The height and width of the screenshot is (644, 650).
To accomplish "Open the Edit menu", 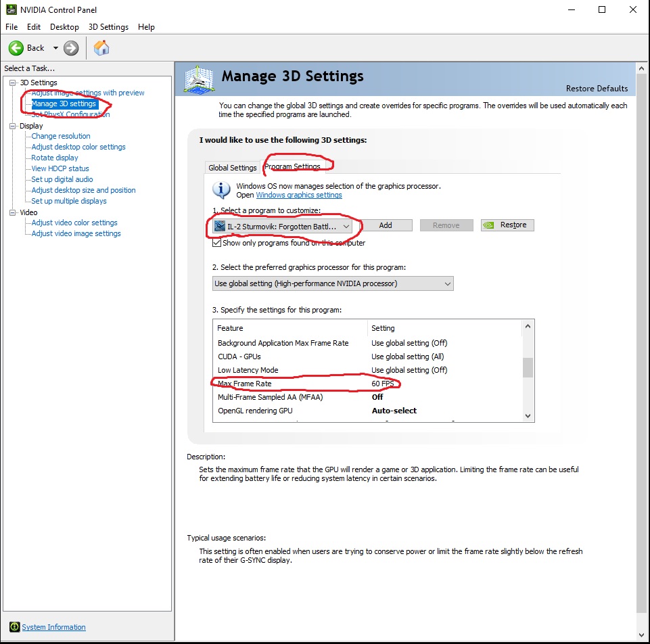I will (x=34, y=27).
